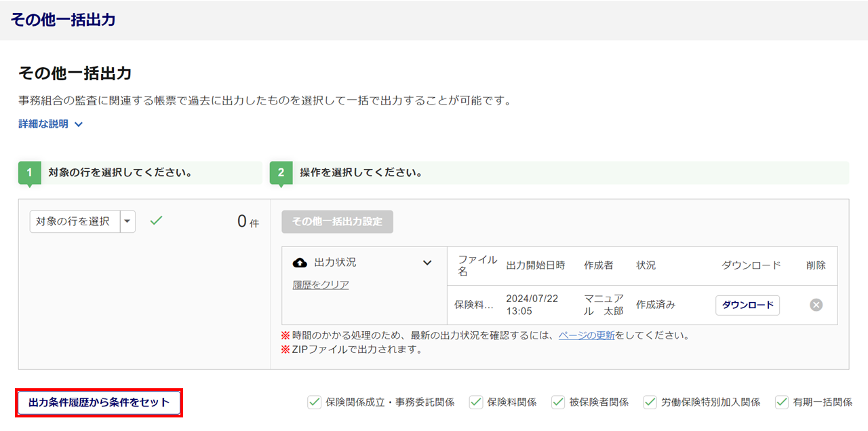Uncheck the 保険料関係 checkbox
The image size is (868, 431).
[476, 402]
